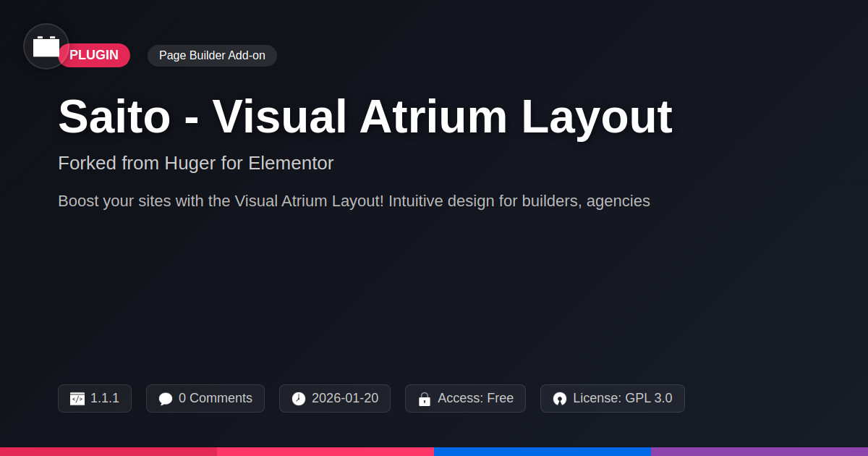Select the Access: Free label

click(475, 398)
